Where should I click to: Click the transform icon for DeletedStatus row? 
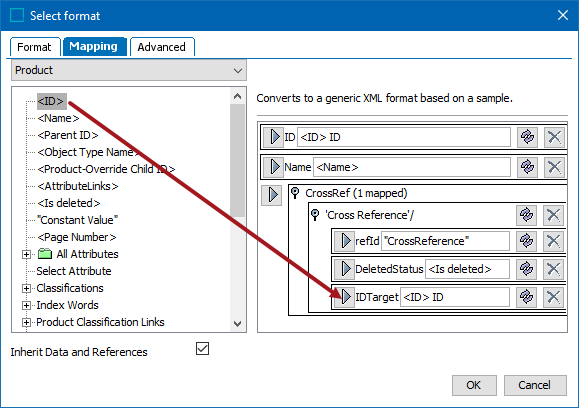(526, 269)
